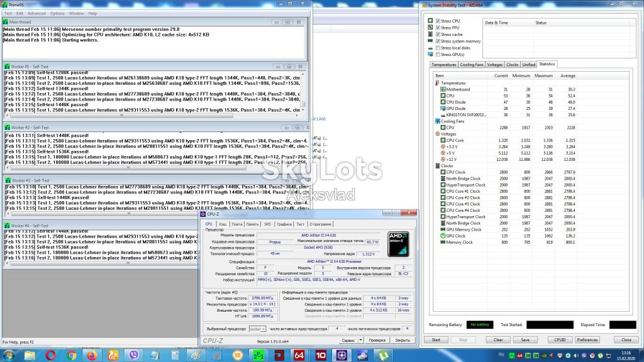
Task: Click the AIDA64 flame icon in title bar
Action: point(425,5)
